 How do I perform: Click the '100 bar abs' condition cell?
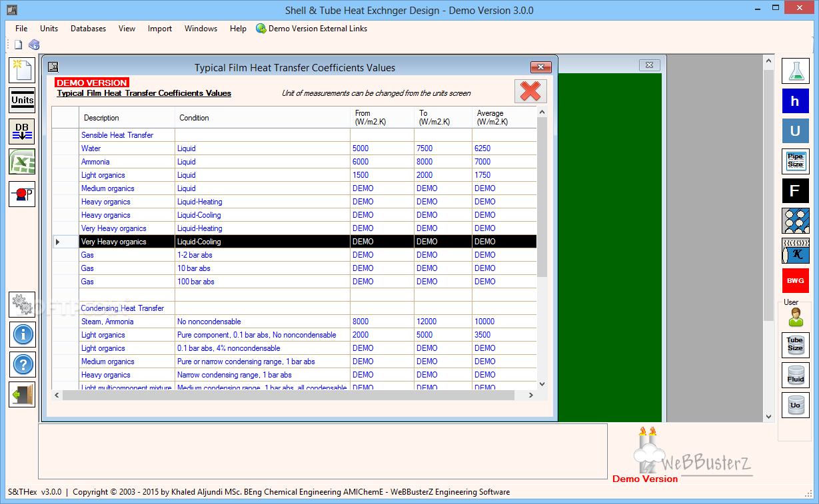263,282
